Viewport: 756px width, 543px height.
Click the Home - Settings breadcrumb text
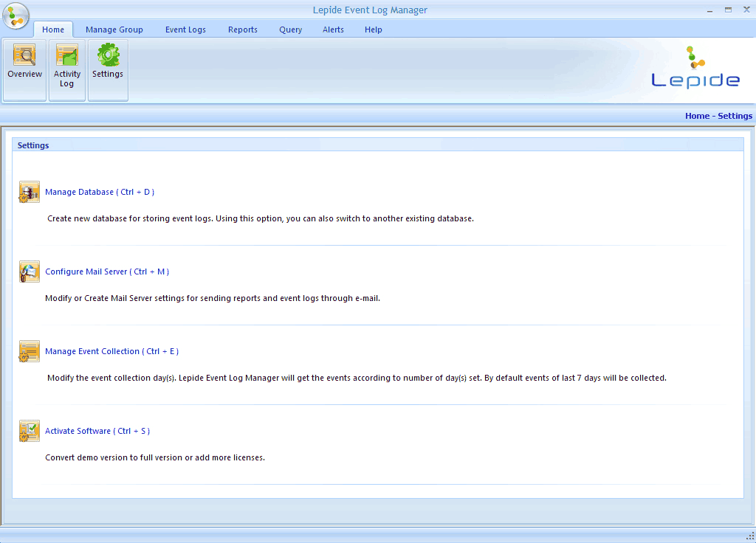pos(718,116)
